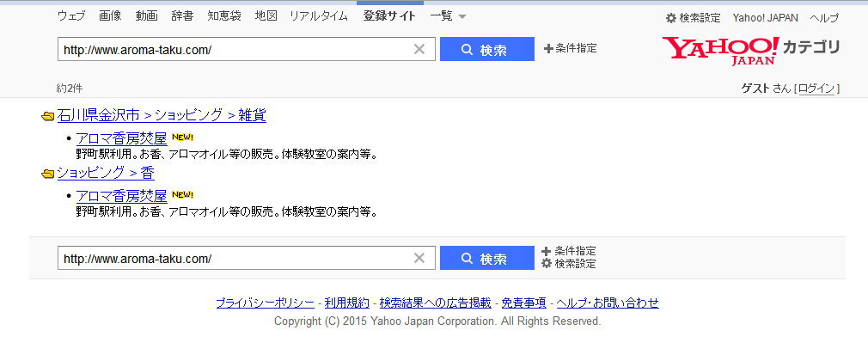Open the 知恵袋 tab
This screenshot has height=361, width=868.
pyautogui.click(x=224, y=16)
